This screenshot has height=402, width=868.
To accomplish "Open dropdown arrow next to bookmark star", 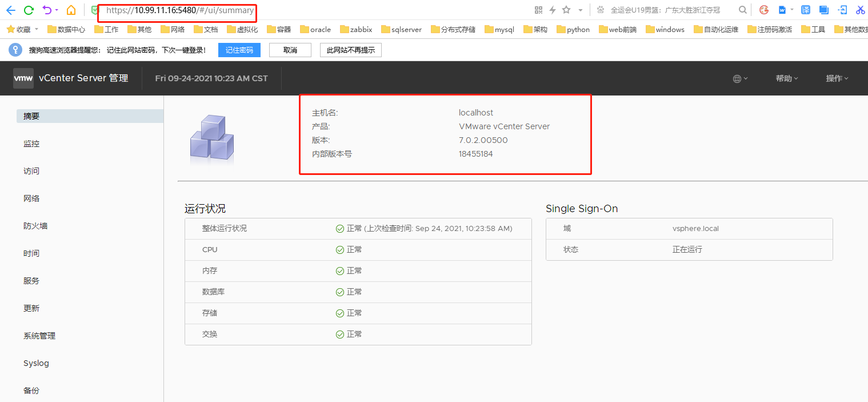I will tap(581, 10).
